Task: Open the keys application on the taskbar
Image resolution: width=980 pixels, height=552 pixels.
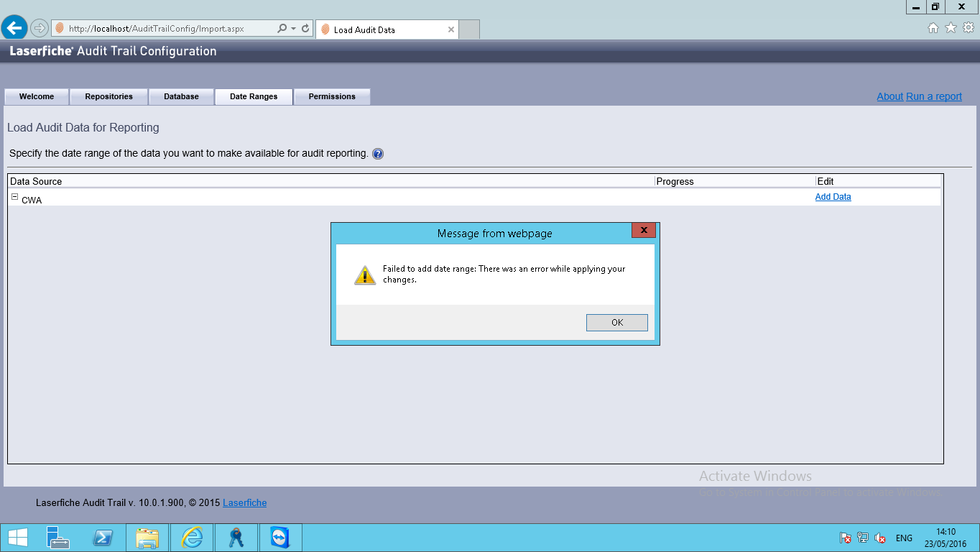Action: pyautogui.click(x=236, y=538)
